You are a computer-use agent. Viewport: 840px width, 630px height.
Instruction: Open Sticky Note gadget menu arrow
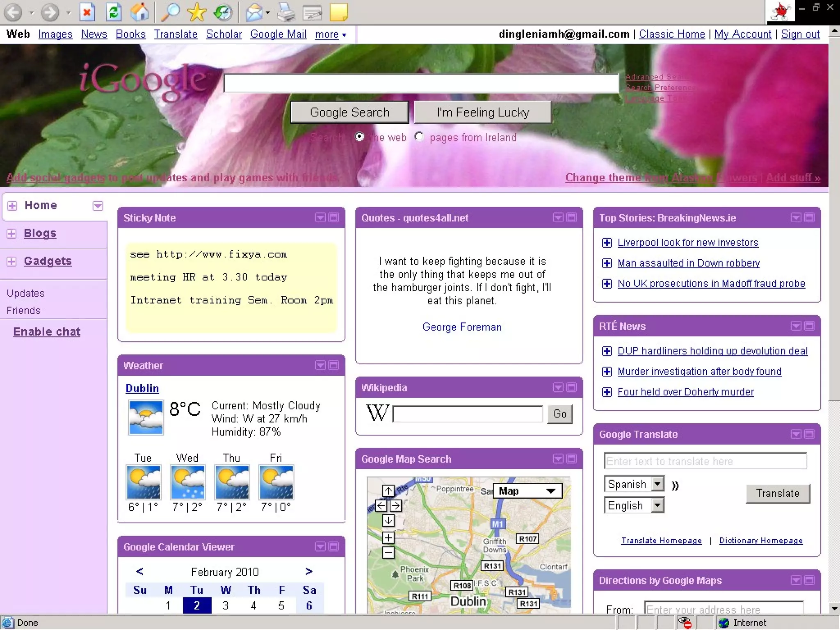[x=320, y=217]
